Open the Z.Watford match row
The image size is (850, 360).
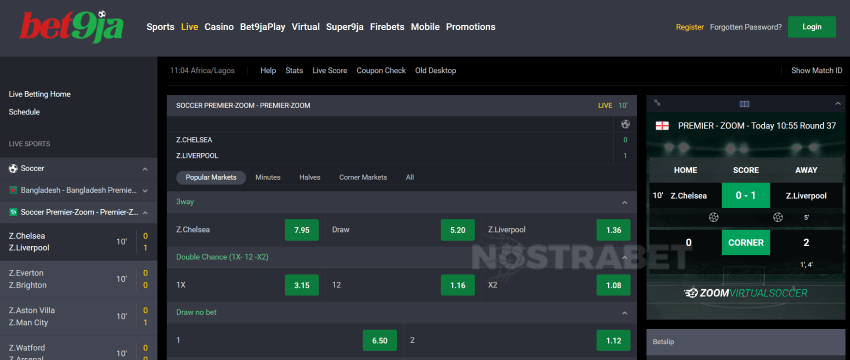[x=79, y=349]
